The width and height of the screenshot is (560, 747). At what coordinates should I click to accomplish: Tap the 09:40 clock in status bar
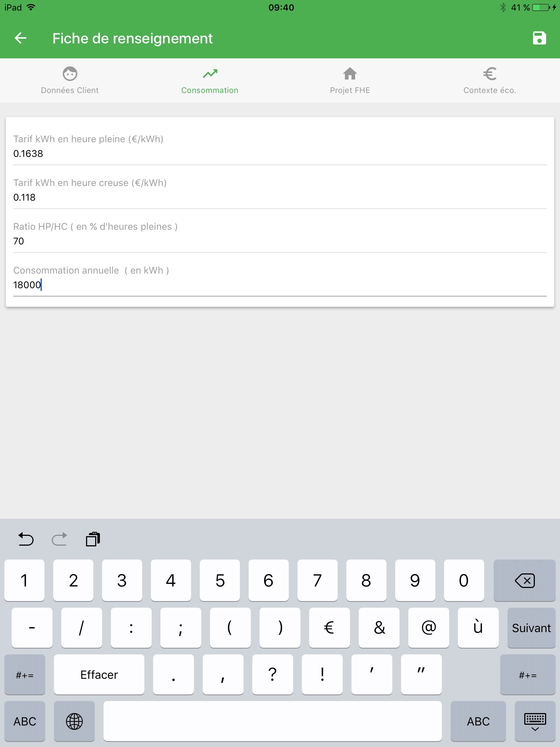[x=281, y=7]
